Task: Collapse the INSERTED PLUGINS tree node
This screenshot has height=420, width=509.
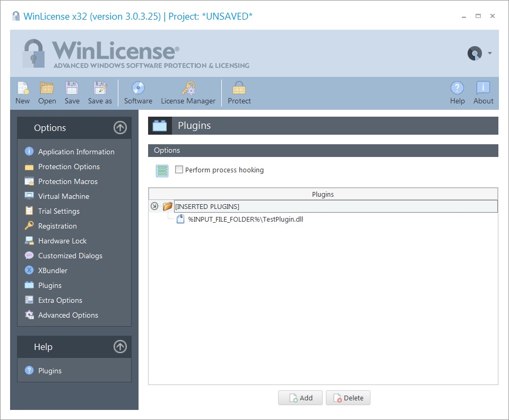Action: click(x=154, y=206)
